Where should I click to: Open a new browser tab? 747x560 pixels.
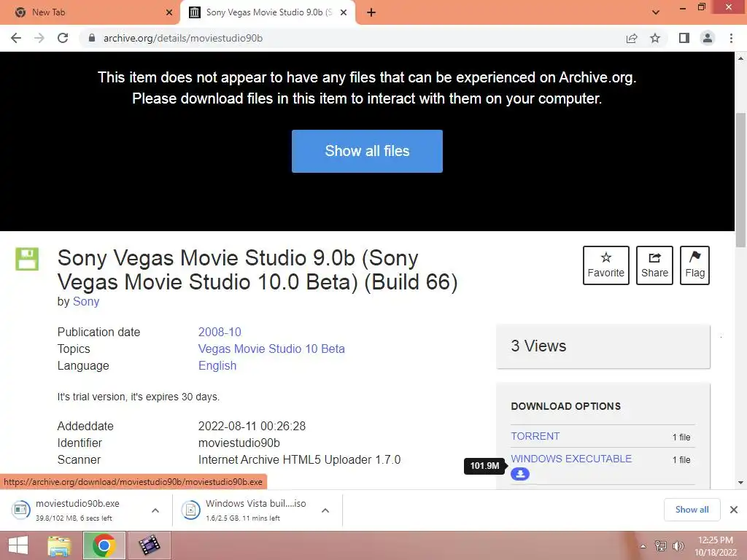click(x=371, y=12)
